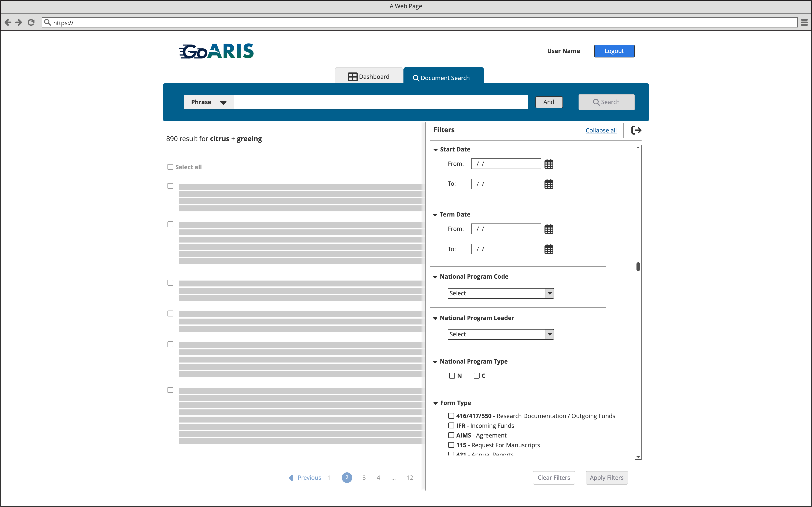This screenshot has height=507, width=812.
Task: Open the browser hamburger menu icon
Action: tap(805, 22)
